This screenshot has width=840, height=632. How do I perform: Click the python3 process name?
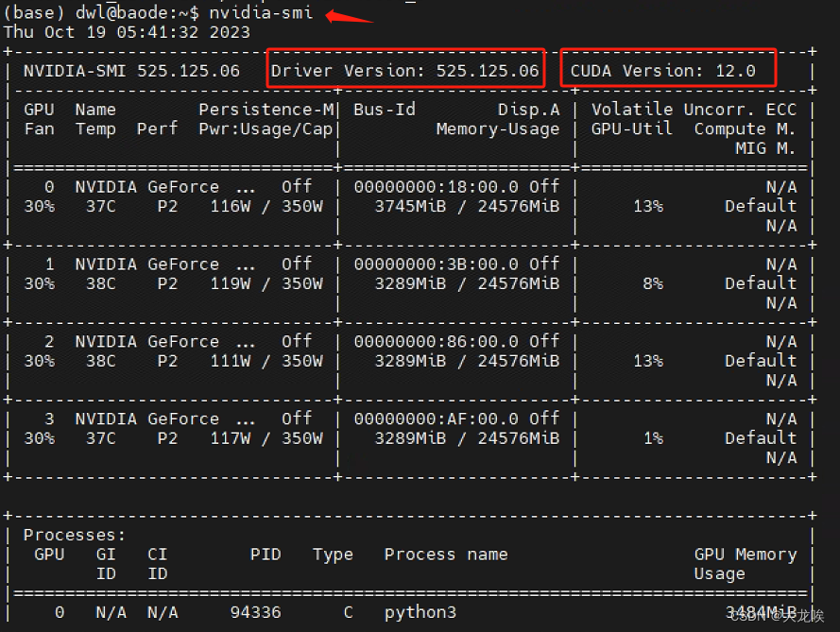click(420, 612)
